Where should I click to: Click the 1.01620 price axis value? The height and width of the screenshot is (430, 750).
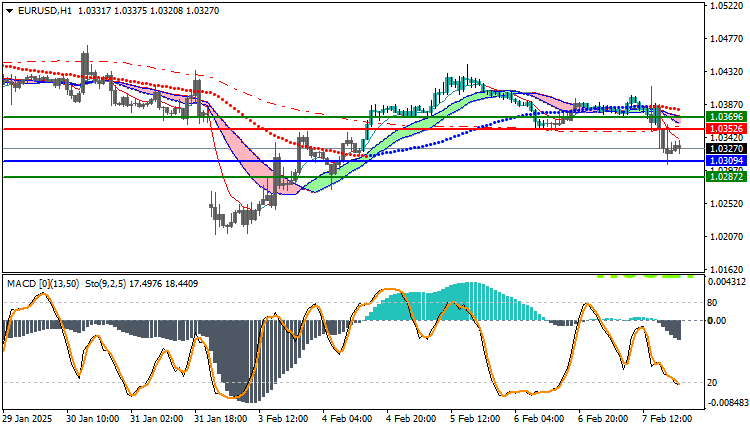click(727, 270)
